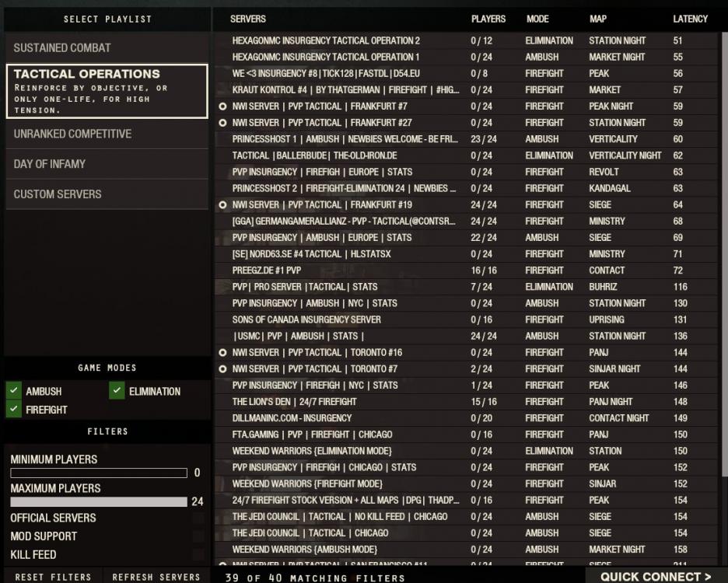This screenshot has height=583, width=728.
Task: Uncheck the Ambush game mode checkbox
Action: [x=13, y=391]
